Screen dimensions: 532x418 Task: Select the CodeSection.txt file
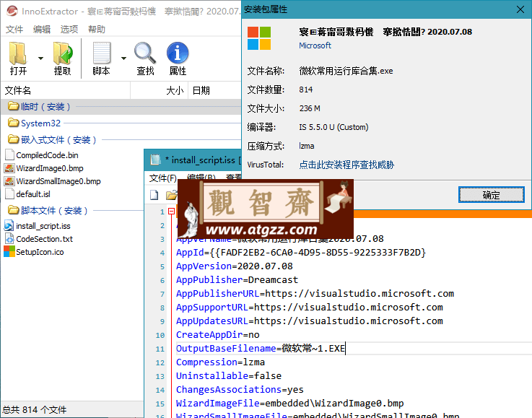coord(45,239)
